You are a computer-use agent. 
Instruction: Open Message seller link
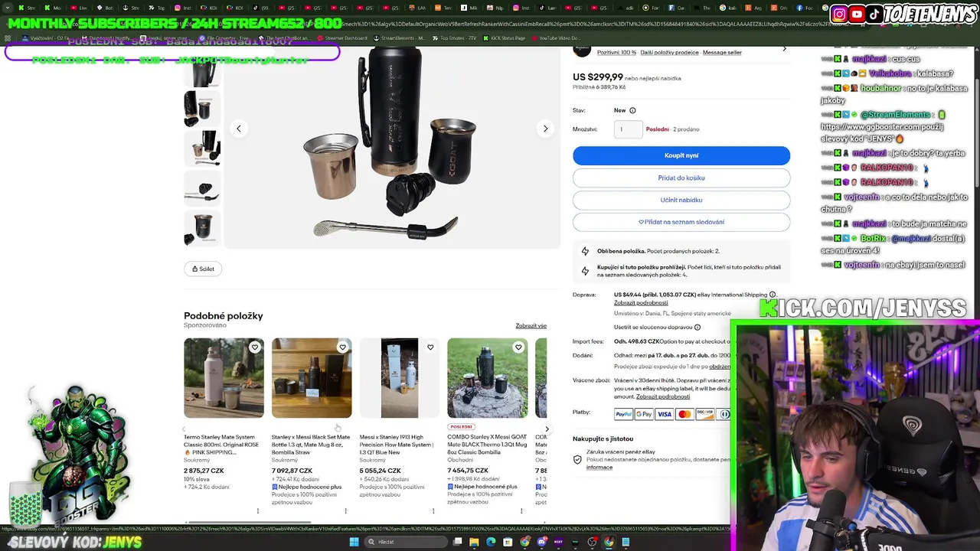(x=722, y=52)
